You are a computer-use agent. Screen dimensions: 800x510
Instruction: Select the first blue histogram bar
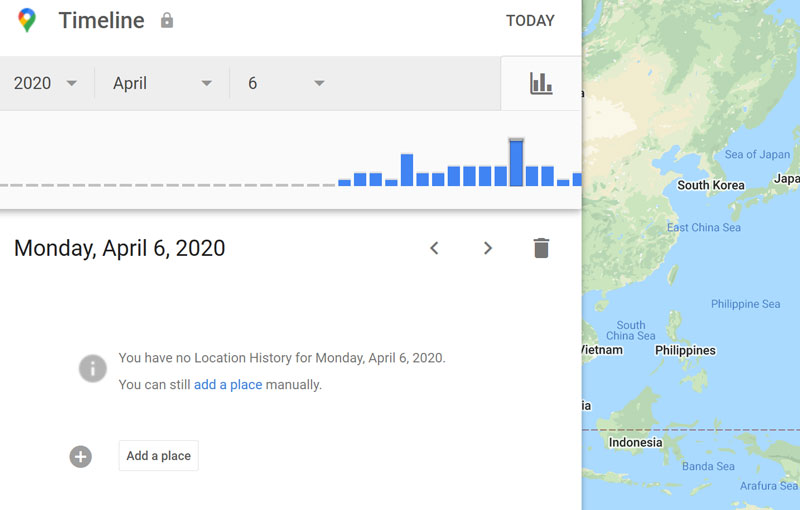click(x=344, y=182)
